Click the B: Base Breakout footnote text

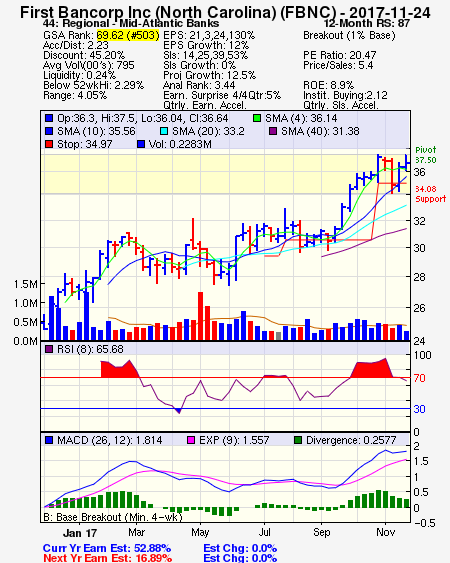[113, 517]
